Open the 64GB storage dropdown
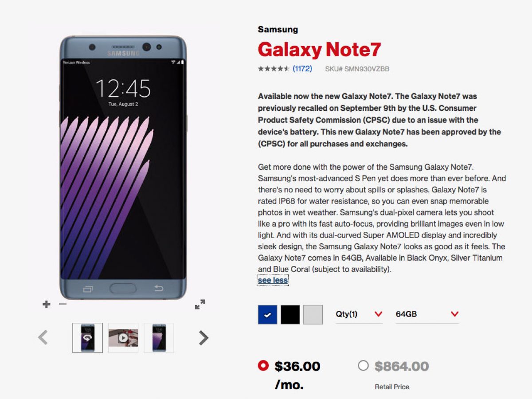Viewport: 532px width, 399px height. (x=426, y=314)
